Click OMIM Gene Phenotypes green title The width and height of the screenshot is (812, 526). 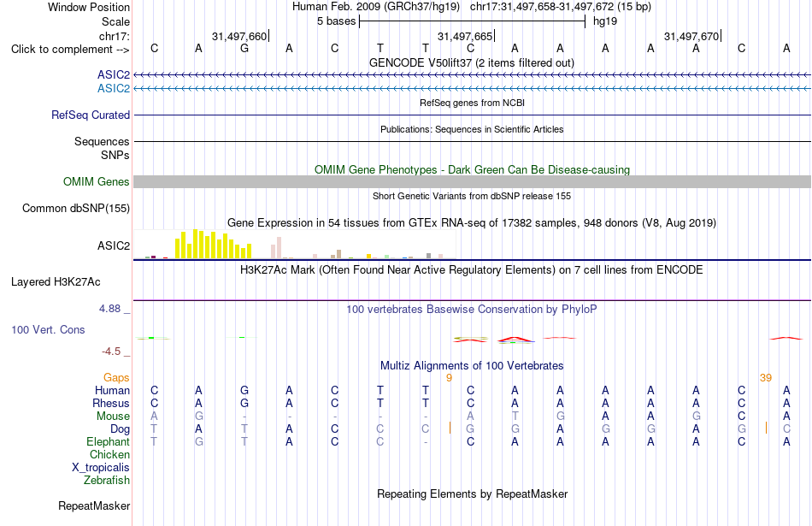[472, 169]
